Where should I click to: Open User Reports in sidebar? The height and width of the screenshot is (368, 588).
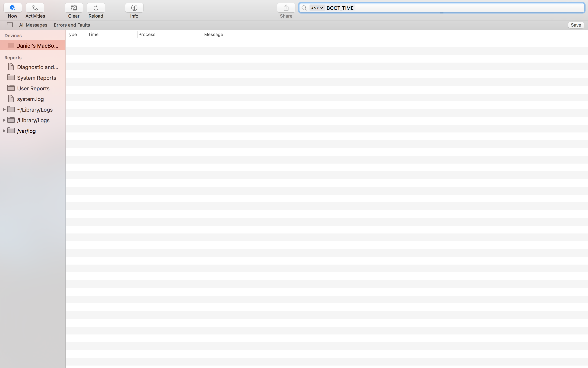pos(32,88)
